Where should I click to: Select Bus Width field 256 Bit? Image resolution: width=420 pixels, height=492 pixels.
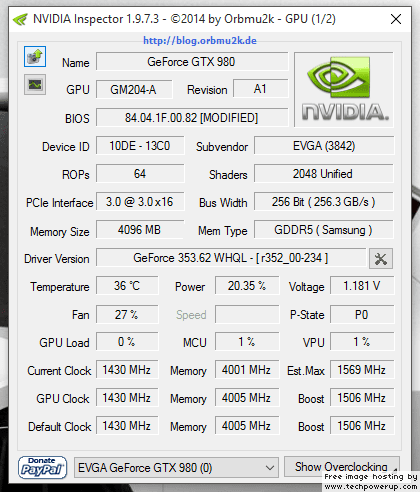324,202
